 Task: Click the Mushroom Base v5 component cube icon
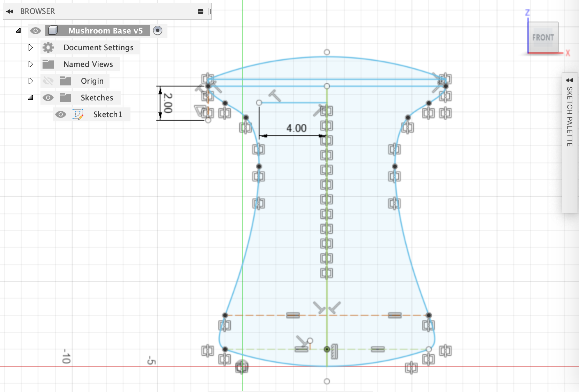coord(53,31)
